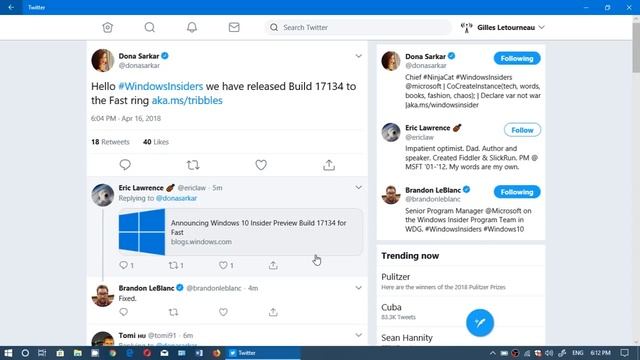Expand options chevron on Dona Sarkar's tweet
Viewport: 640px width, 360px height.
click(x=358, y=56)
